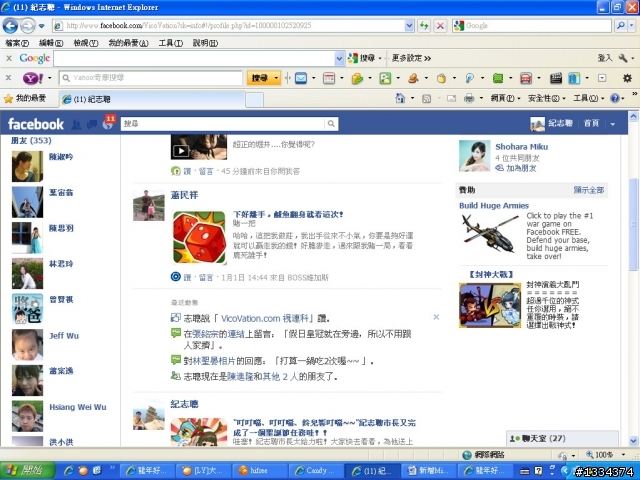Click the IE RSS feeds icon
The height and width of the screenshot is (480, 640).
pos(427,98)
